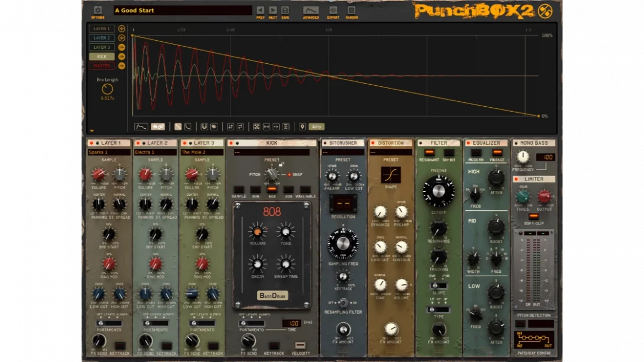Click the fit-to-view expand icon

point(256,127)
